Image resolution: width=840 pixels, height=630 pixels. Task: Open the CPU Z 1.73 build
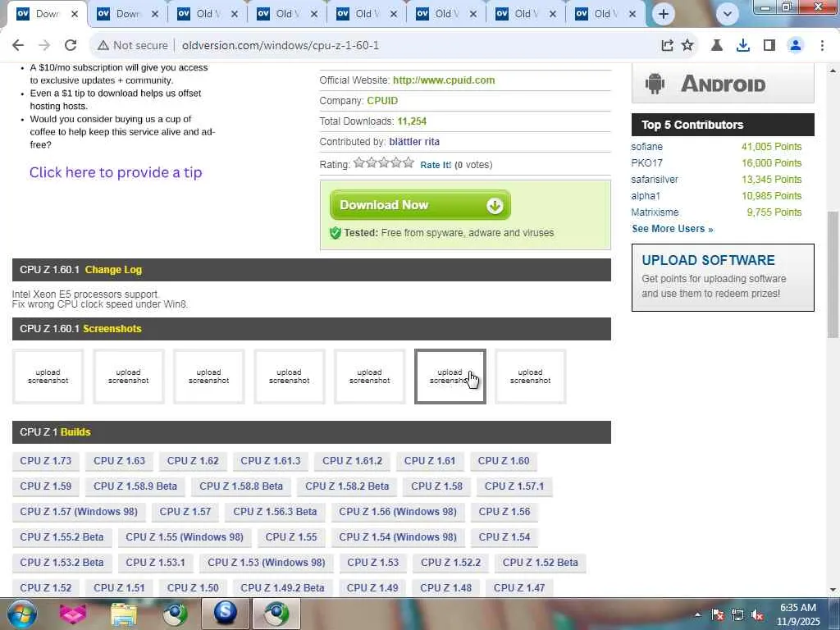(46, 461)
